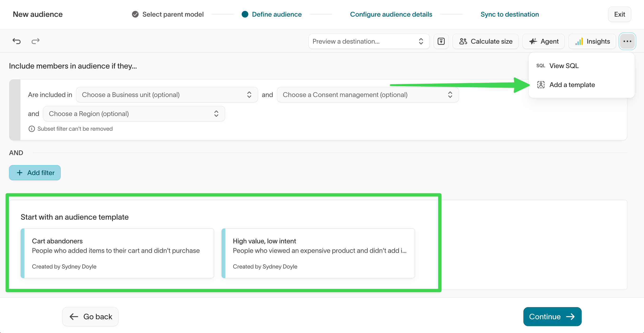This screenshot has height=333, width=644.
Task: Go to Select parent model step
Action: (x=168, y=14)
